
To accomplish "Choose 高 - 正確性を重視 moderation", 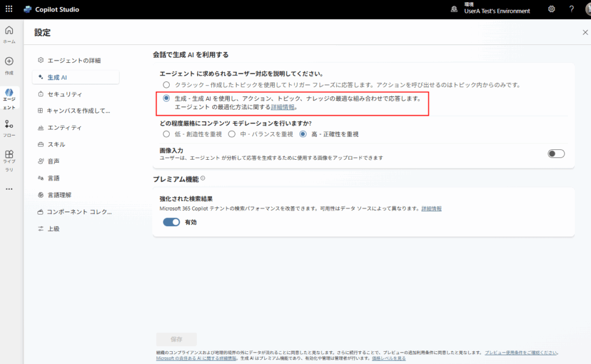I will [x=302, y=134].
